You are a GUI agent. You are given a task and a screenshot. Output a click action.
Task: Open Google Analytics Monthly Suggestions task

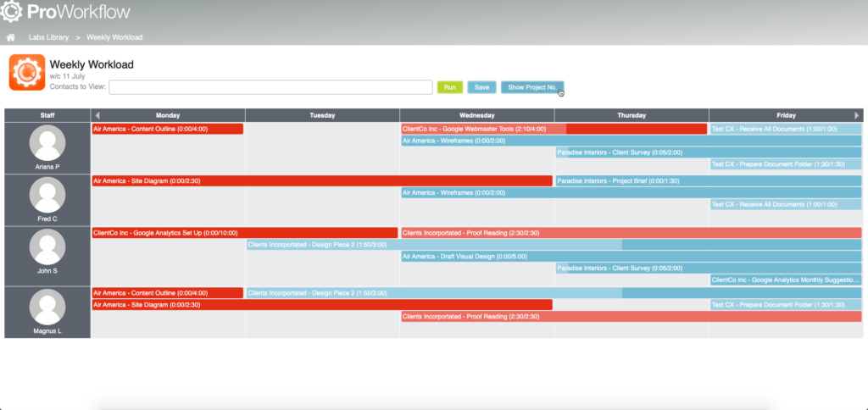(x=786, y=280)
